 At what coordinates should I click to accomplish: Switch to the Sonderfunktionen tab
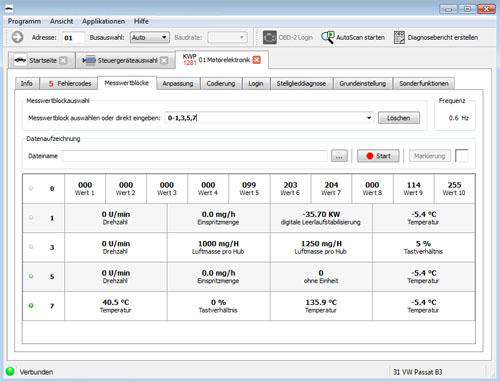point(424,83)
